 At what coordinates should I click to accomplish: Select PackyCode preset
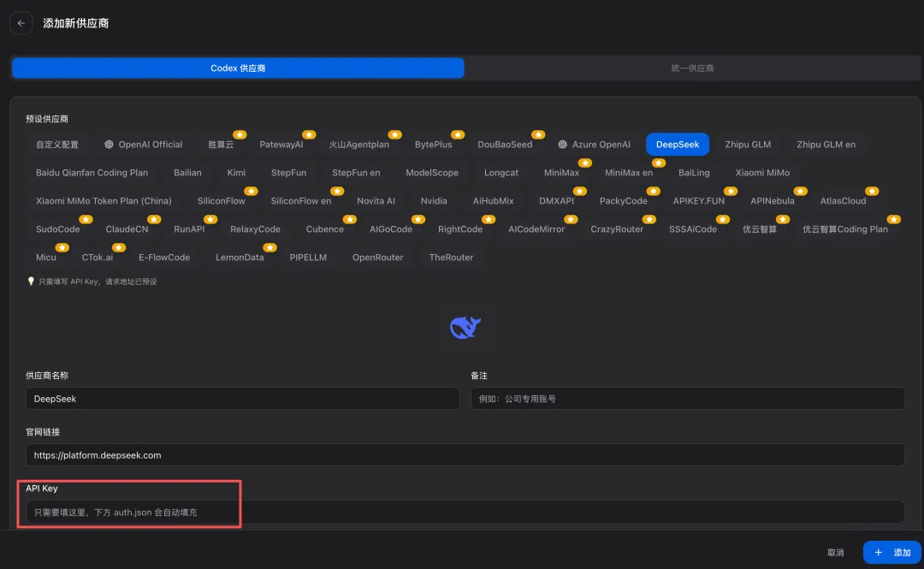click(624, 201)
